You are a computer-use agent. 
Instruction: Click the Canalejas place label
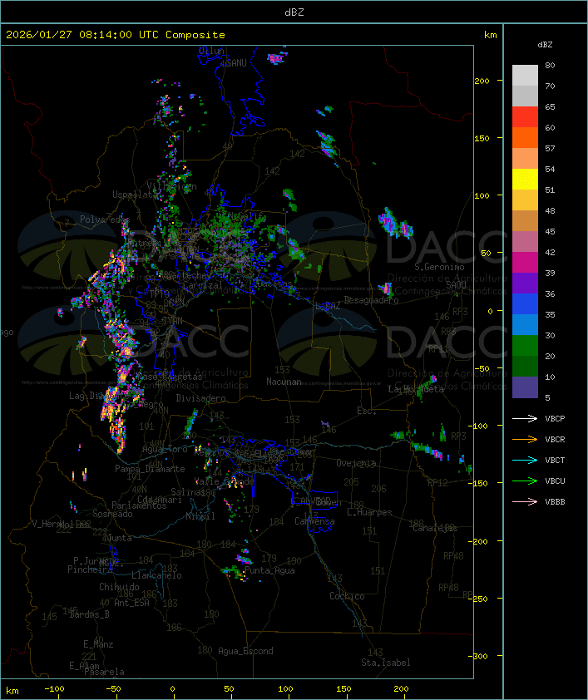(435, 528)
